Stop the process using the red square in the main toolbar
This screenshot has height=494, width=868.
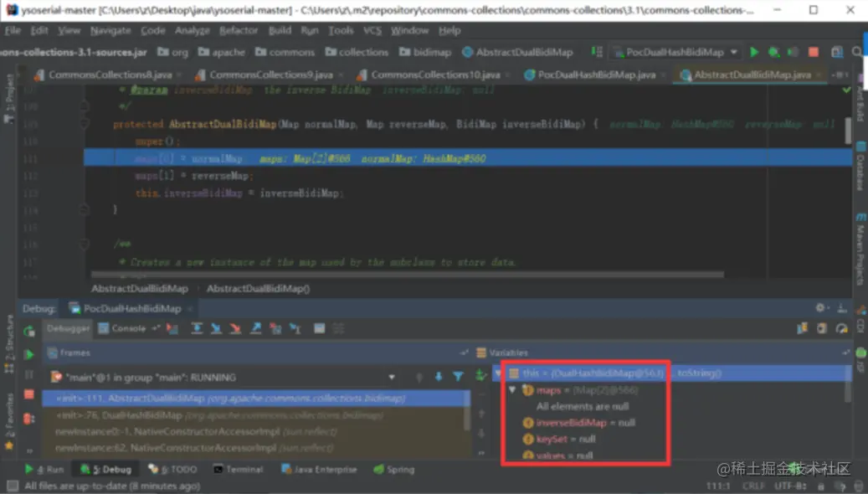tap(814, 52)
